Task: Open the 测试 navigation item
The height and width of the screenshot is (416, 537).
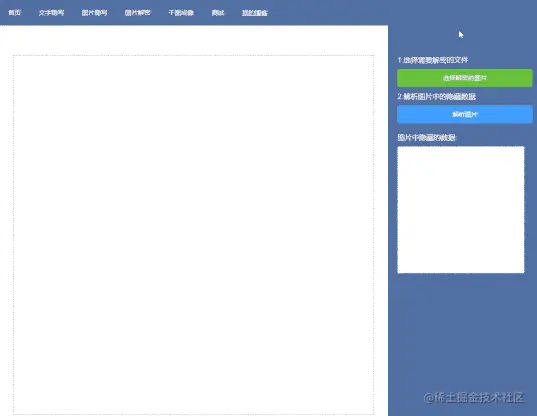Action: [218, 13]
